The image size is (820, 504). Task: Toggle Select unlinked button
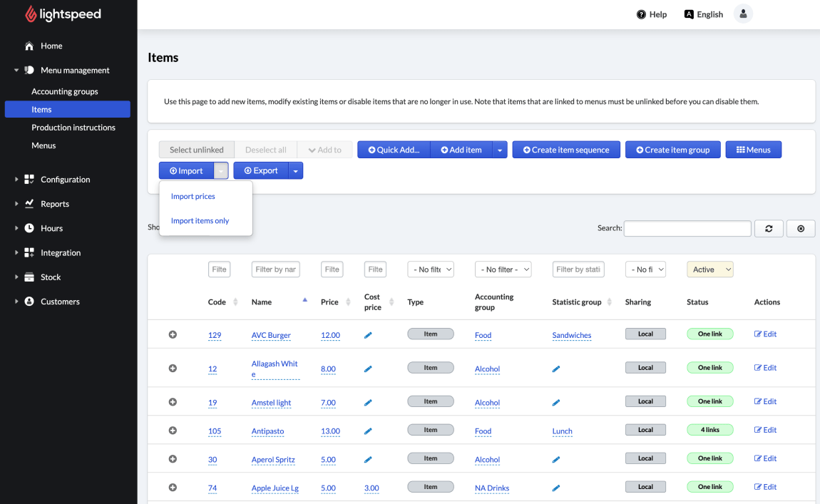[196, 150]
